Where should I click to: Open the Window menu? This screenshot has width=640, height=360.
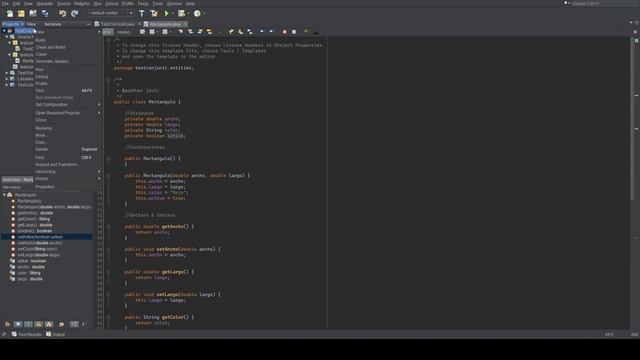coord(174,4)
